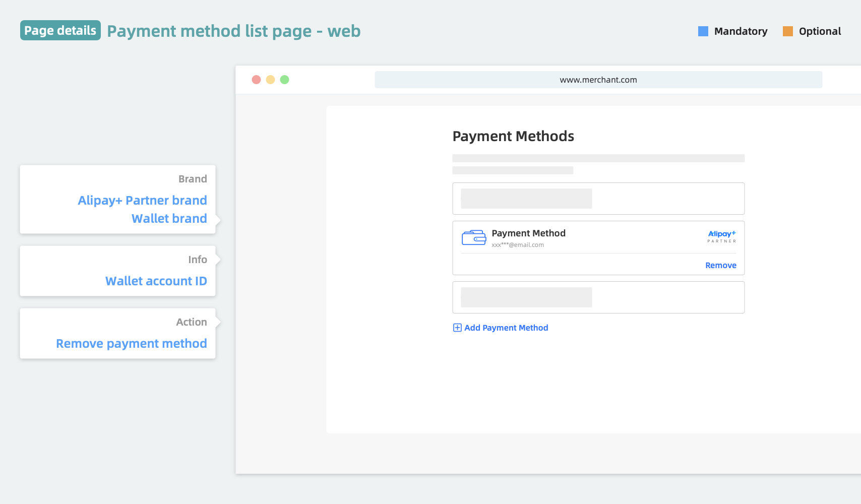Select the last placeholder payment card
Image resolution: width=861 pixels, height=504 pixels.
(598, 297)
